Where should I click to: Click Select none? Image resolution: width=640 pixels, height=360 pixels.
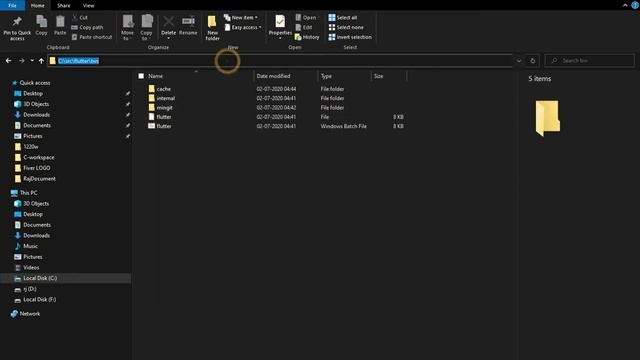coord(346,27)
